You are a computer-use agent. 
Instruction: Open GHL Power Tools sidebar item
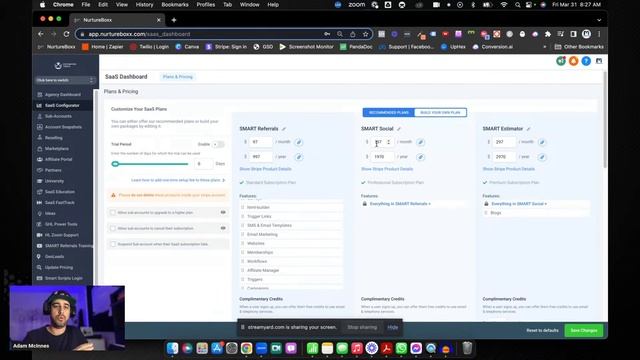click(61, 224)
